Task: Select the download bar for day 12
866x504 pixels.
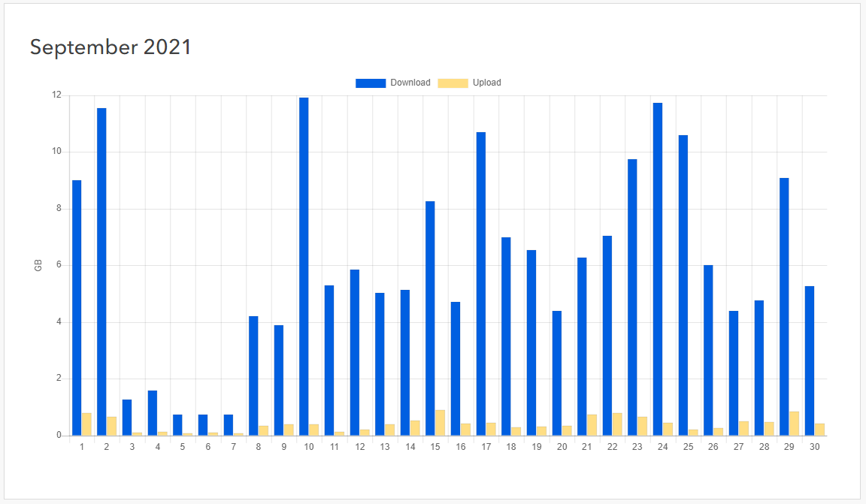Action: pyautogui.click(x=355, y=353)
